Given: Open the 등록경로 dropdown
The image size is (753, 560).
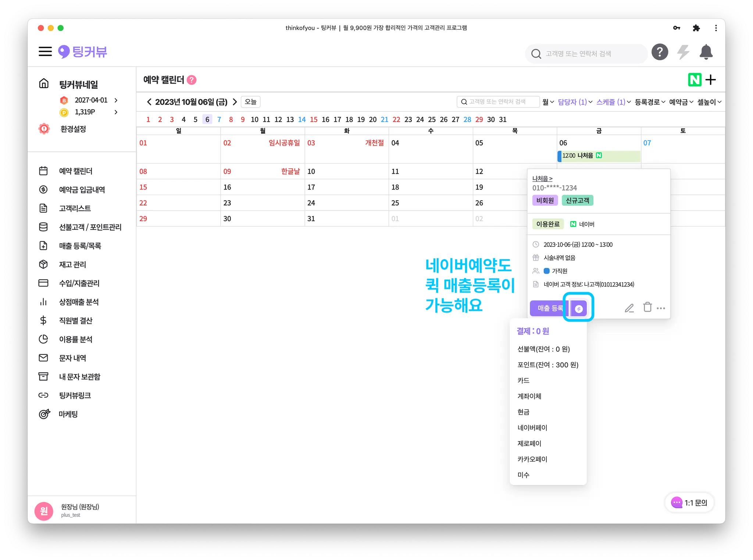Looking at the screenshot, I should click(x=650, y=102).
